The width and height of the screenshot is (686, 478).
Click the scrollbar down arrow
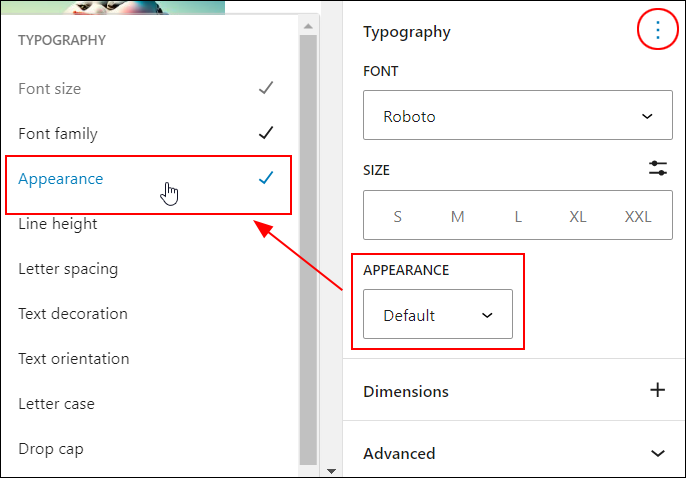pyautogui.click(x=331, y=471)
